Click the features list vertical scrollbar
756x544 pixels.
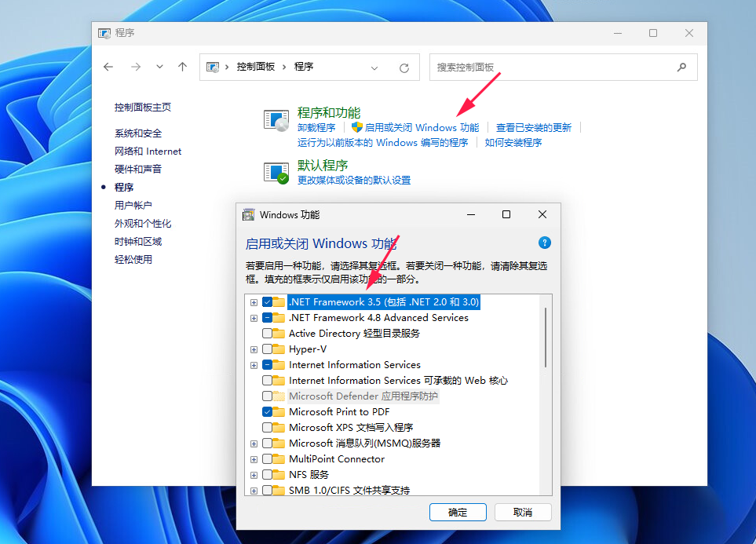[x=546, y=338]
